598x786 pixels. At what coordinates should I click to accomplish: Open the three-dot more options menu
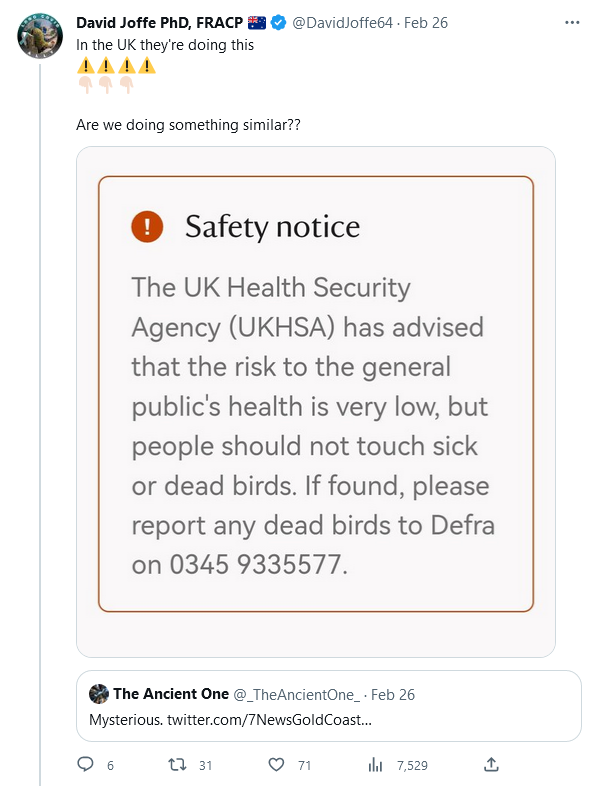tap(572, 23)
